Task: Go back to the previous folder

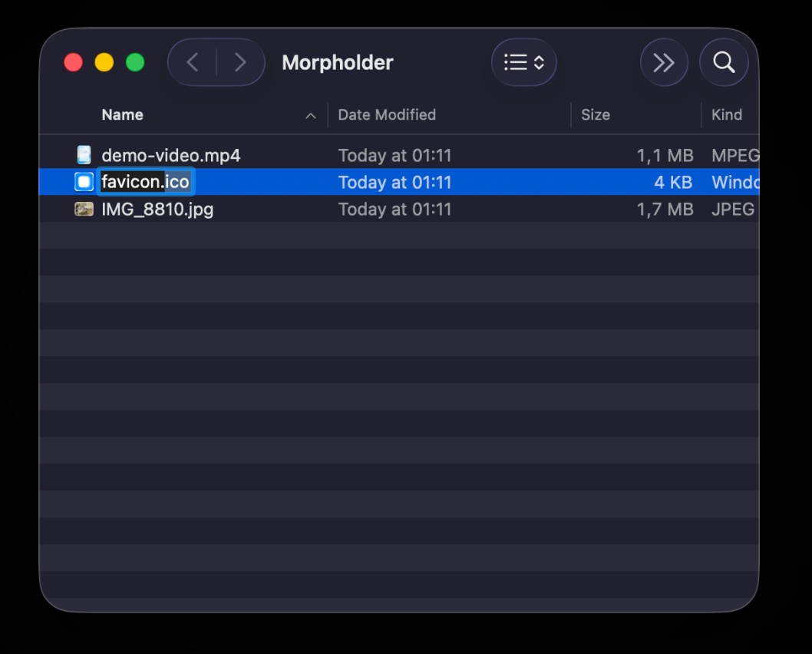Action: (193, 62)
